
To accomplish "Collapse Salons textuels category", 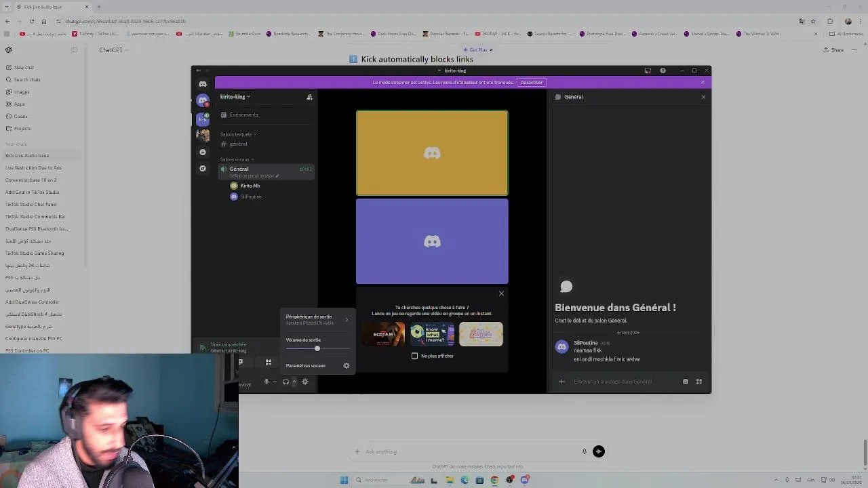I will pos(237,134).
